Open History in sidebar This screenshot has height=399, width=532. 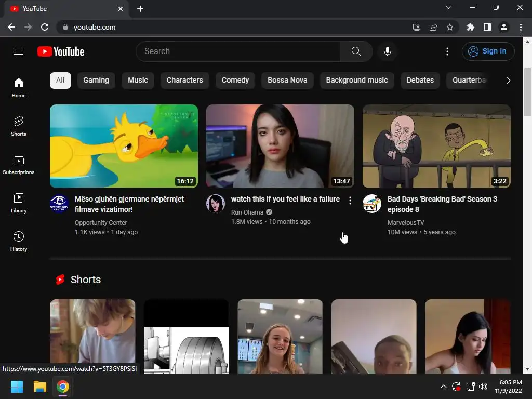click(19, 241)
